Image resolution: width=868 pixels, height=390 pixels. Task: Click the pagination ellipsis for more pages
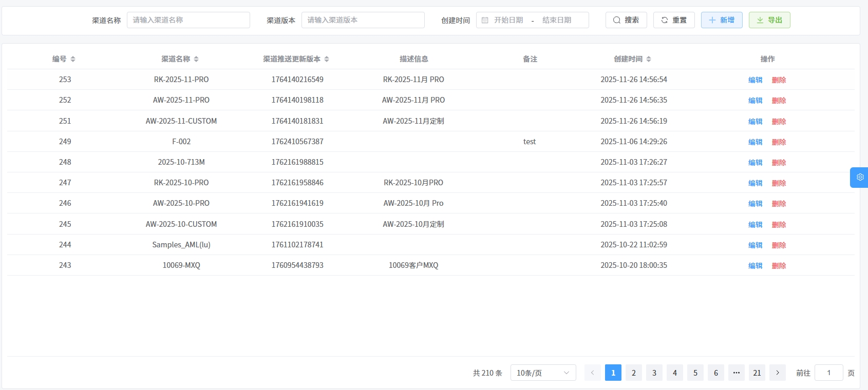coord(736,373)
